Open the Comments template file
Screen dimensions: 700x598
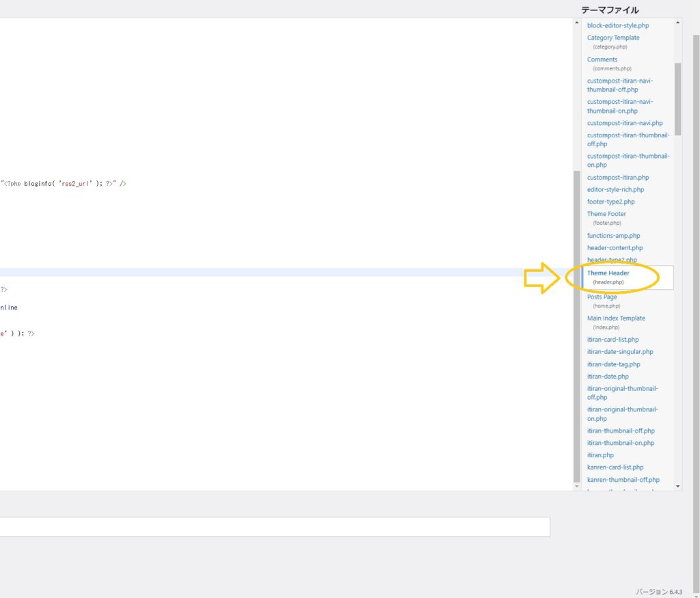[x=602, y=59]
